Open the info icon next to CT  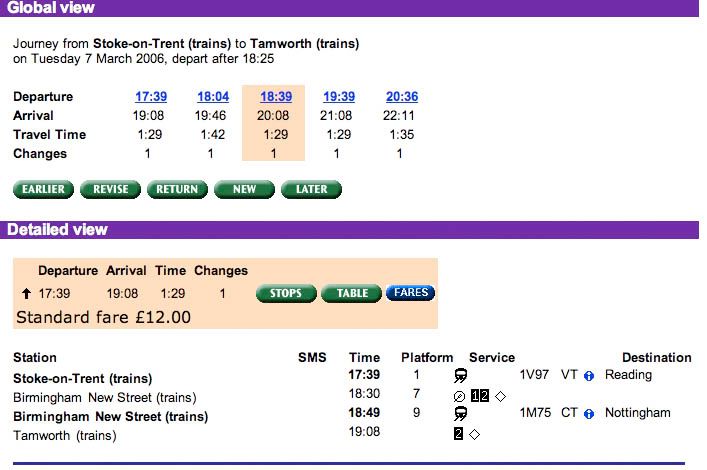pos(589,414)
